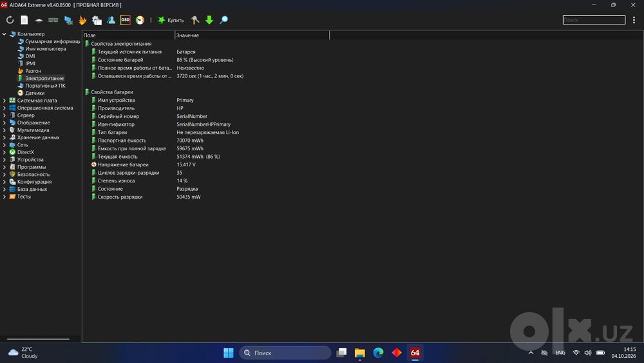The width and height of the screenshot is (644, 363).
Task: Open the monitor diagnostics toolbar icon
Action: [x=68, y=20]
